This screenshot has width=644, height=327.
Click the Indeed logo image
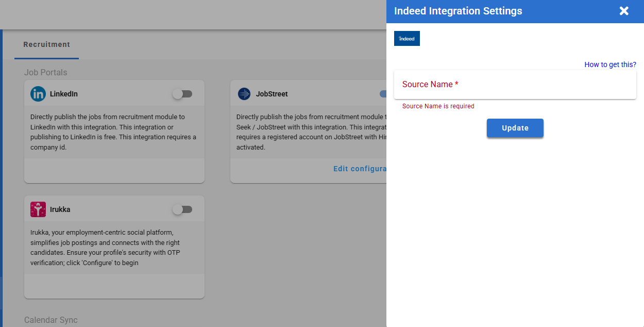407,39
